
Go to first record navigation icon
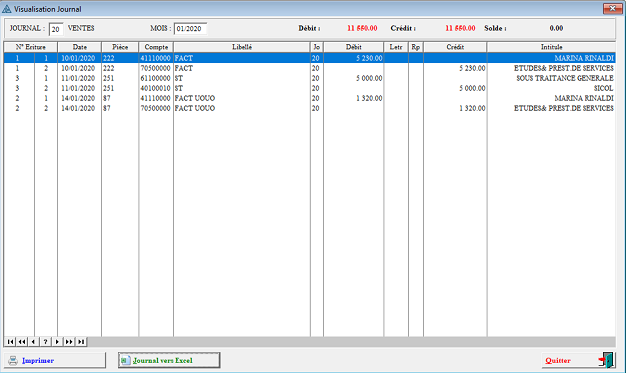[x=10, y=342]
